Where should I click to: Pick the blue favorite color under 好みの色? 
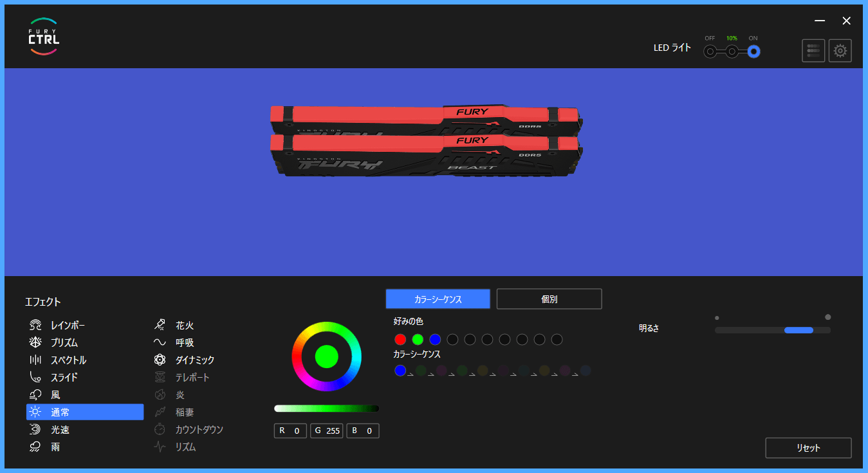(x=435, y=339)
